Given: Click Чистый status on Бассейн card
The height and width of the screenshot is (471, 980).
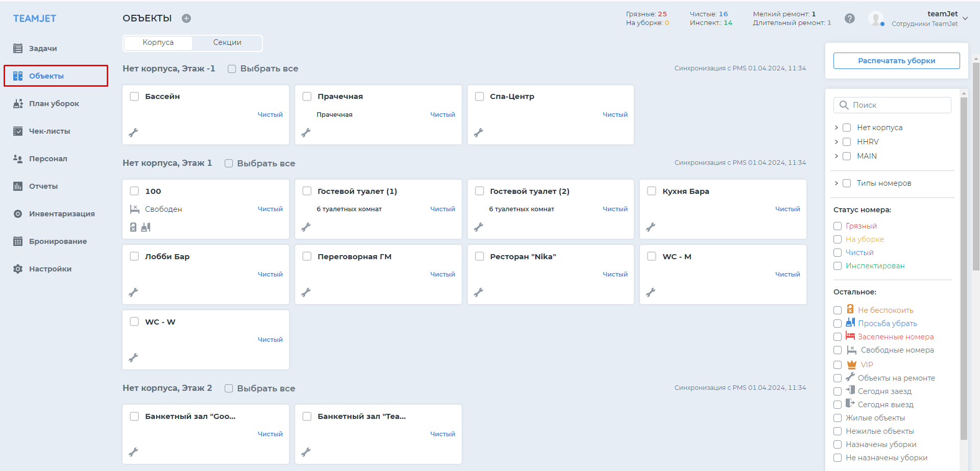Looking at the screenshot, I should point(270,115).
